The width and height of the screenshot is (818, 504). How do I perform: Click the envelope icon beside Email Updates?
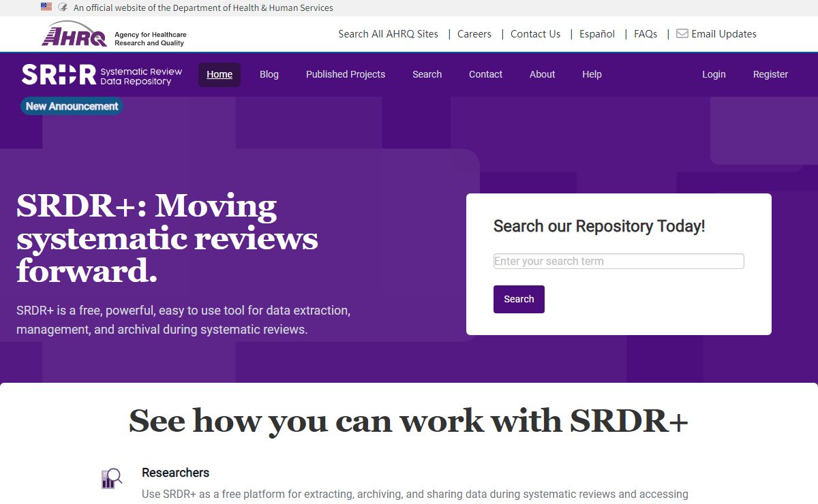tap(682, 33)
